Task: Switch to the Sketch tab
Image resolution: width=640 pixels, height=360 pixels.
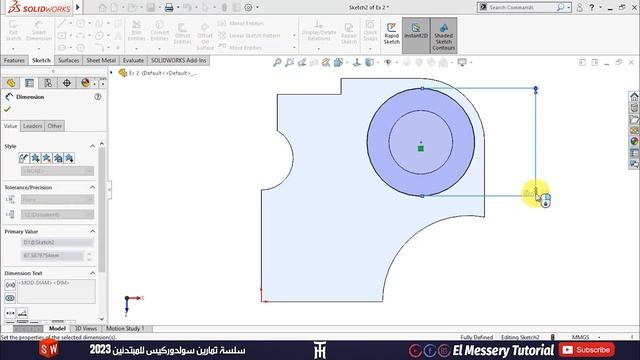Action: [41, 60]
